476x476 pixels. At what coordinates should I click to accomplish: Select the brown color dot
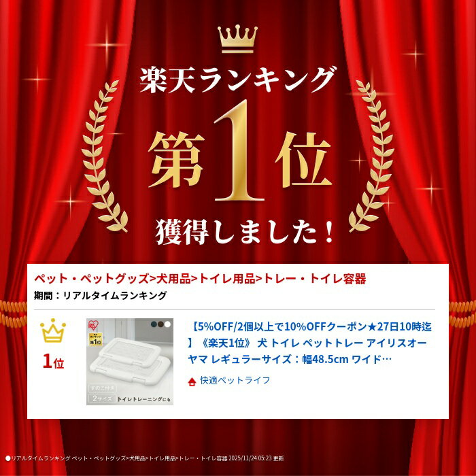pos(160,324)
